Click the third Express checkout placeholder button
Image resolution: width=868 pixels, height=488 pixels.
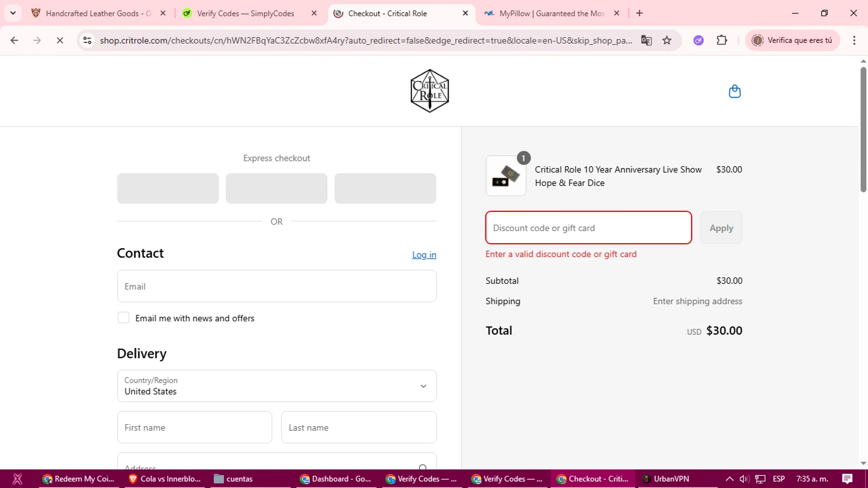(x=385, y=188)
